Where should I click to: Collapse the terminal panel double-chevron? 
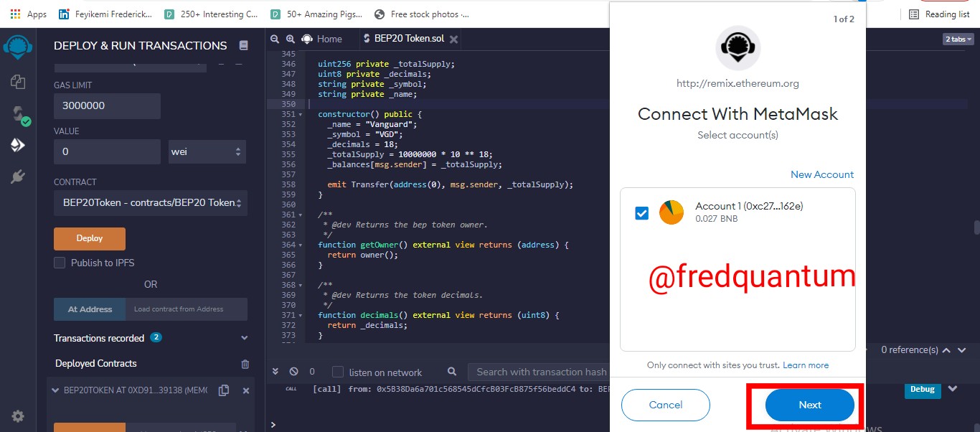point(275,372)
